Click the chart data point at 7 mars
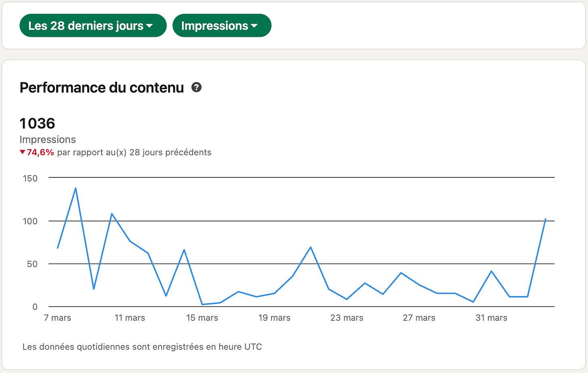The image size is (588, 373). (58, 248)
